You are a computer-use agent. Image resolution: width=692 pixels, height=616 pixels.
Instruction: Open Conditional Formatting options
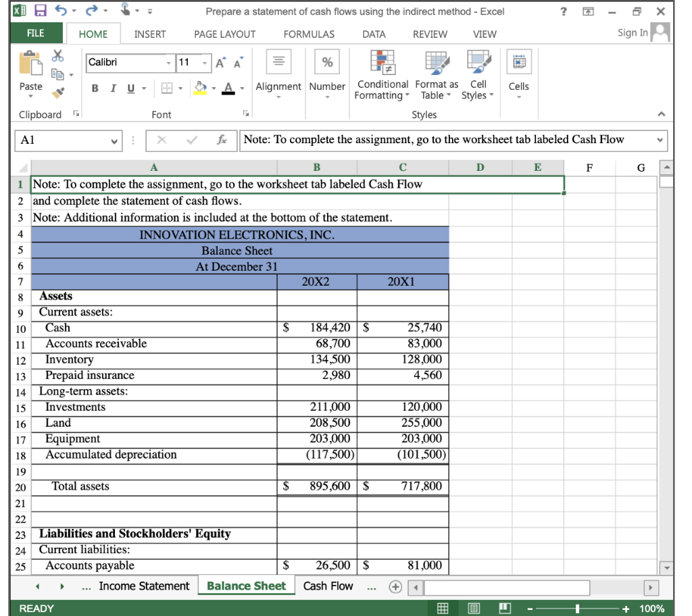point(382,74)
